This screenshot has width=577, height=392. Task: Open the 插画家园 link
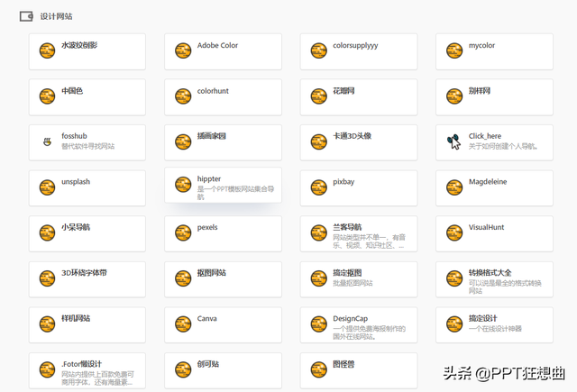click(x=212, y=136)
